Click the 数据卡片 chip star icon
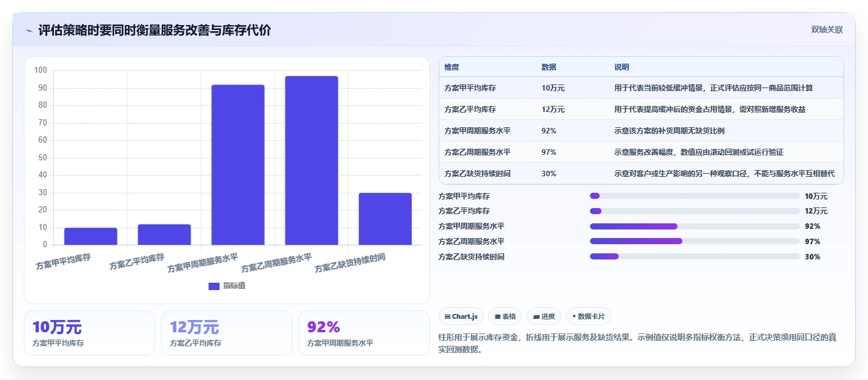868x380 pixels. [574, 317]
